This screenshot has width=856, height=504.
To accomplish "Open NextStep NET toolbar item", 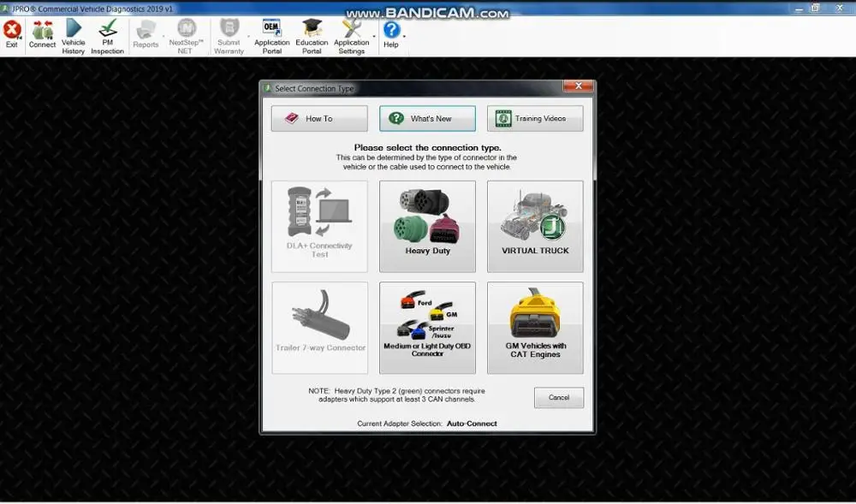I will point(186,37).
